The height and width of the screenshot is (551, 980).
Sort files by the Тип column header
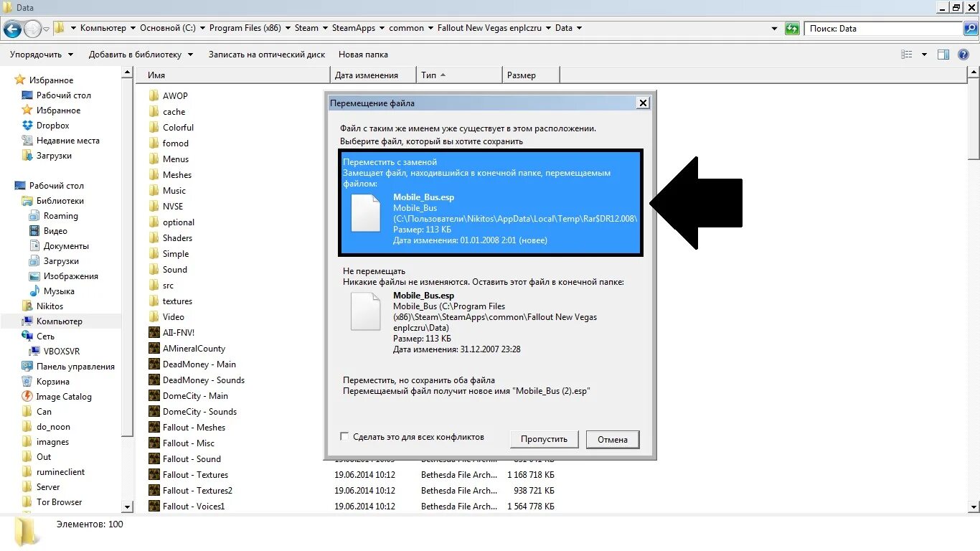(430, 75)
